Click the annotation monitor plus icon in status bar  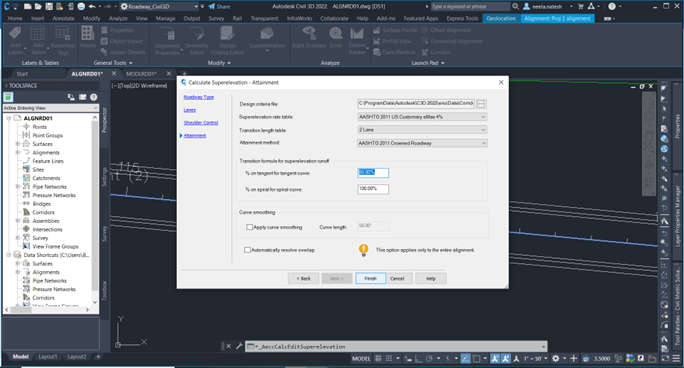(574, 358)
